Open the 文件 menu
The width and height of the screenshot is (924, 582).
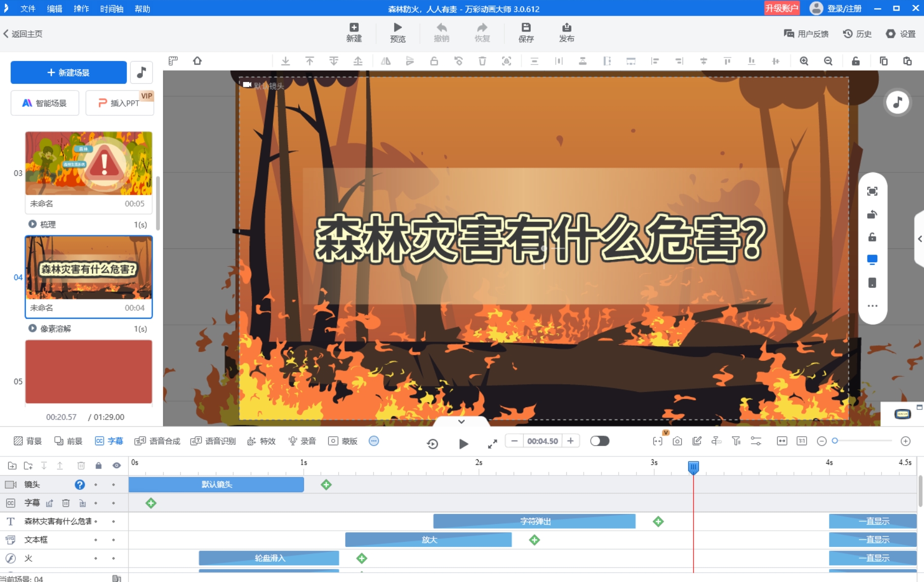point(28,9)
